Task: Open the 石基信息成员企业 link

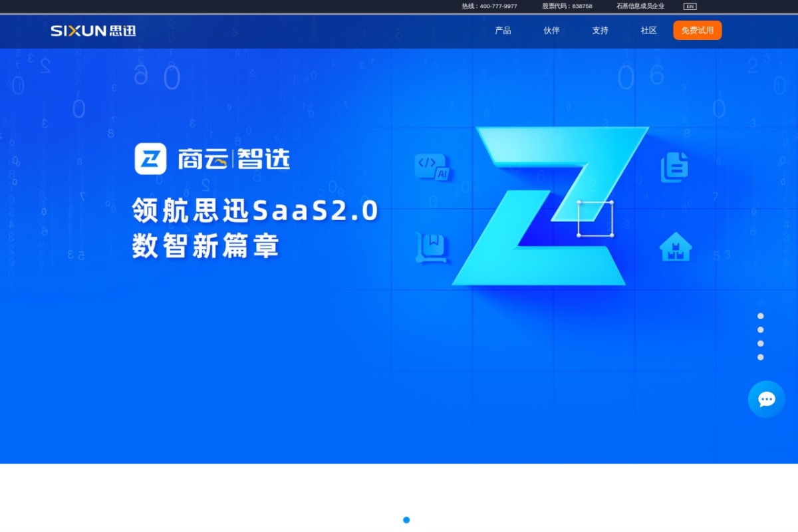Action: click(x=640, y=6)
